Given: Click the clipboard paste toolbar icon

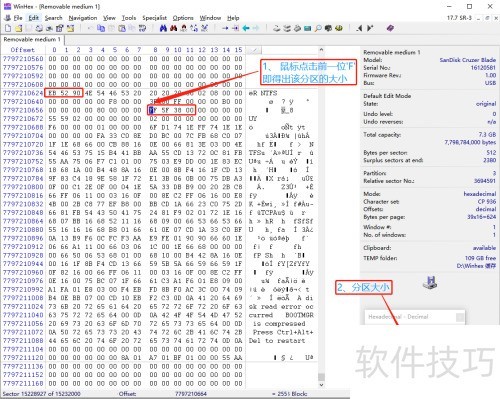Looking at the screenshot, I should [x=122, y=29].
